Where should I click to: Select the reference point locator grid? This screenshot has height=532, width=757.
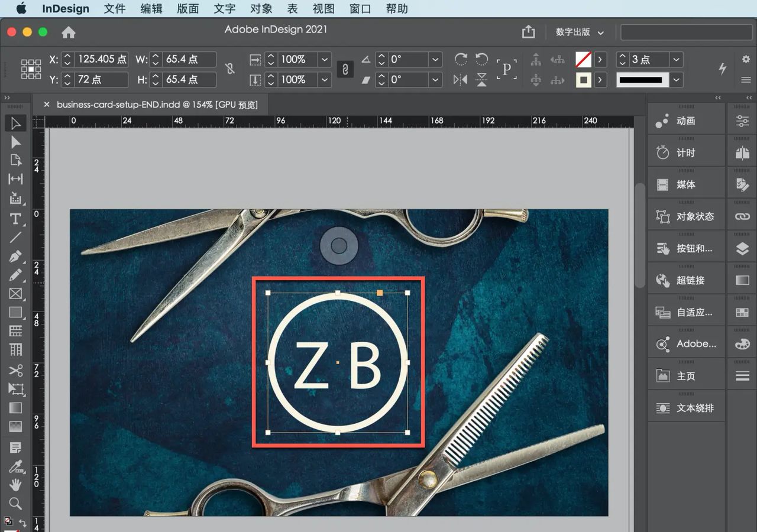click(x=31, y=69)
